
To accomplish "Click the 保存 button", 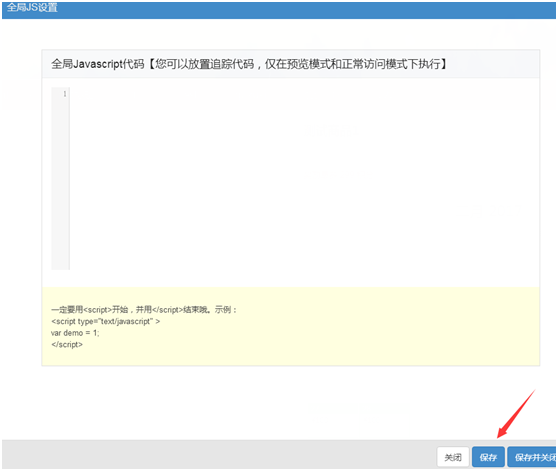I will coord(488,457).
